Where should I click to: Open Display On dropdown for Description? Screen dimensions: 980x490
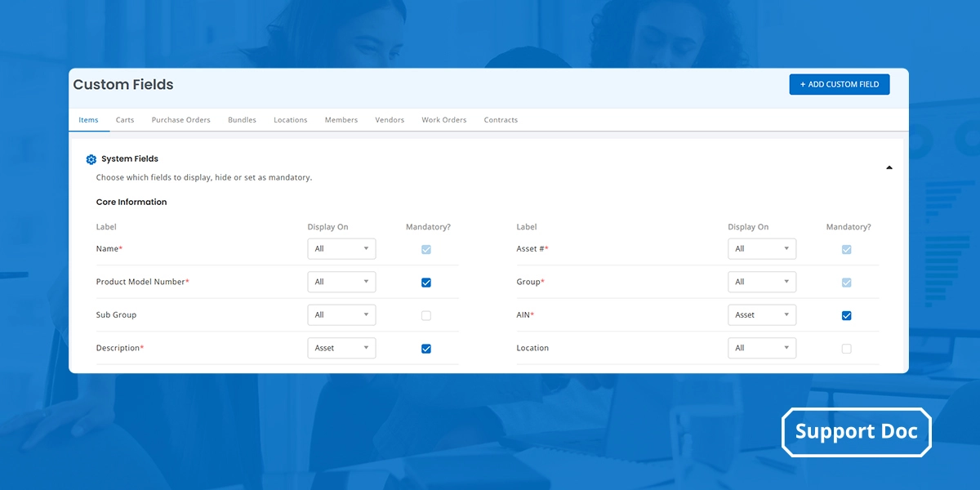click(341, 348)
